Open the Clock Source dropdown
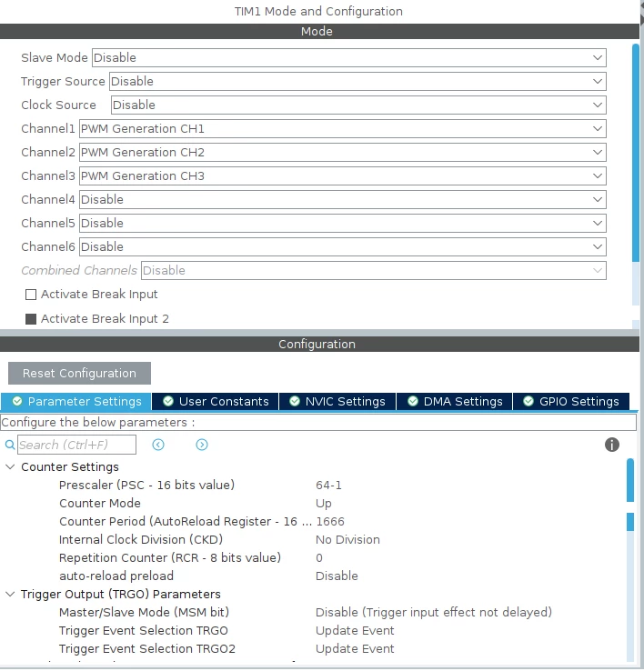The height and width of the screenshot is (671, 644). click(358, 105)
